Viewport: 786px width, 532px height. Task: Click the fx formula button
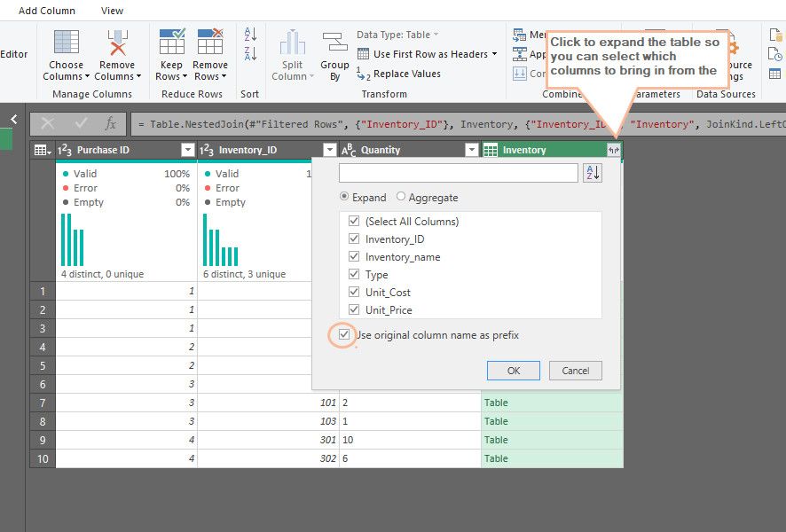(110, 123)
